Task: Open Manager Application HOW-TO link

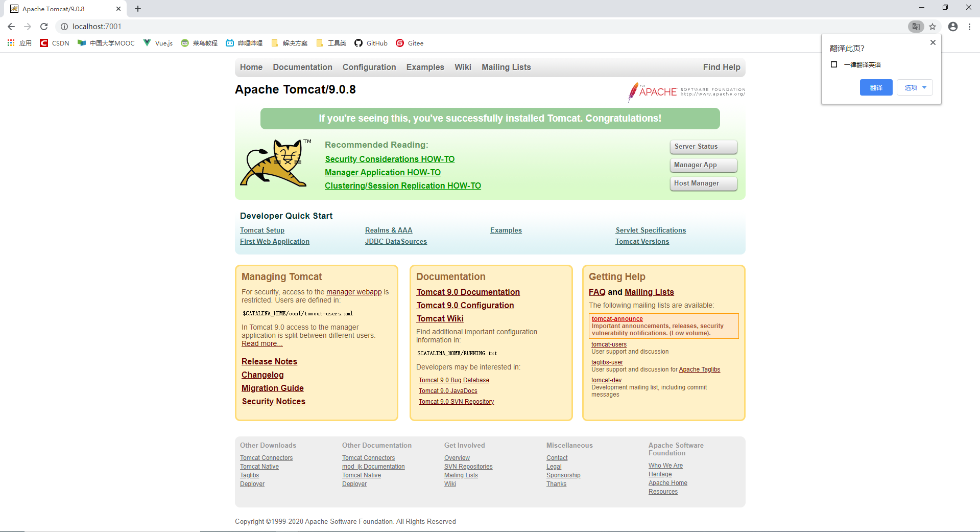Action: click(383, 173)
